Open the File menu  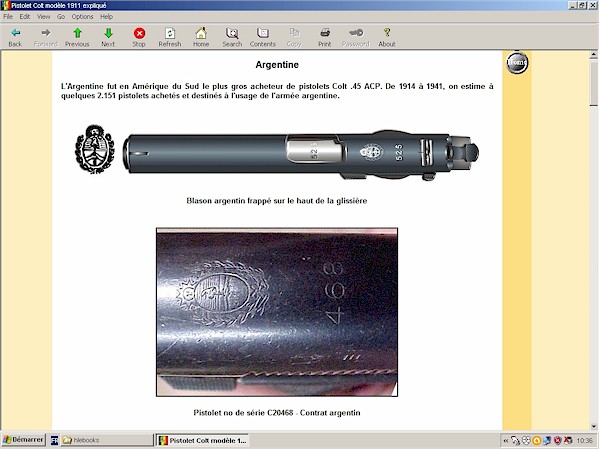tap(8, 16)
